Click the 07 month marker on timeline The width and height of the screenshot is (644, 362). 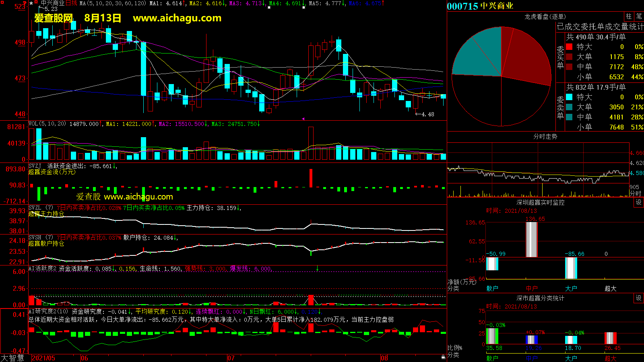point(231,358)
